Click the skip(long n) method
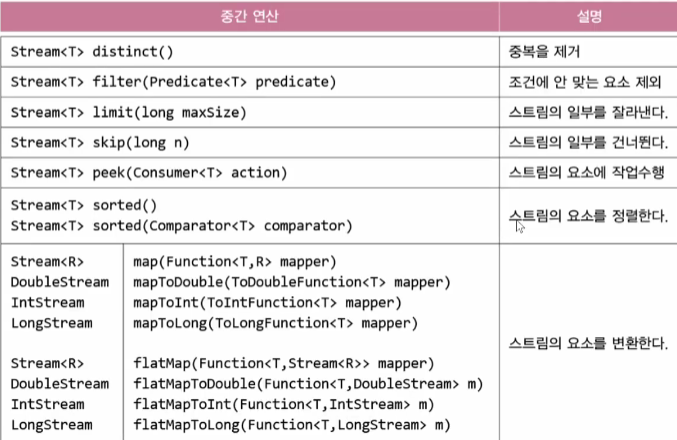The height and width of the screenshot is (440, 677). click(141, 143)
